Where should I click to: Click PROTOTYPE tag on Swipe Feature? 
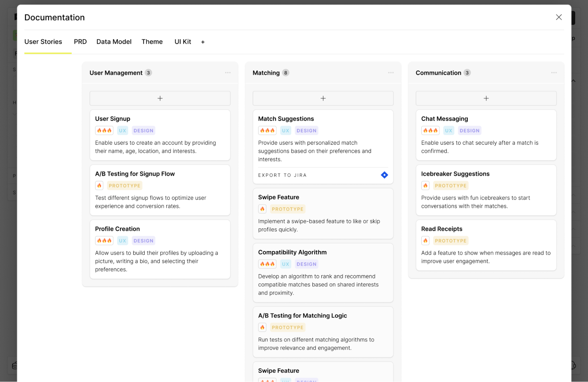pos(287,209)
